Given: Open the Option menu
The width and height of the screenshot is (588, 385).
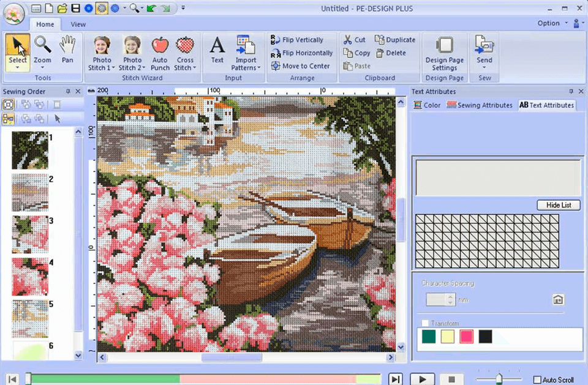Looking at the screenshot, I should pos(550,23).
